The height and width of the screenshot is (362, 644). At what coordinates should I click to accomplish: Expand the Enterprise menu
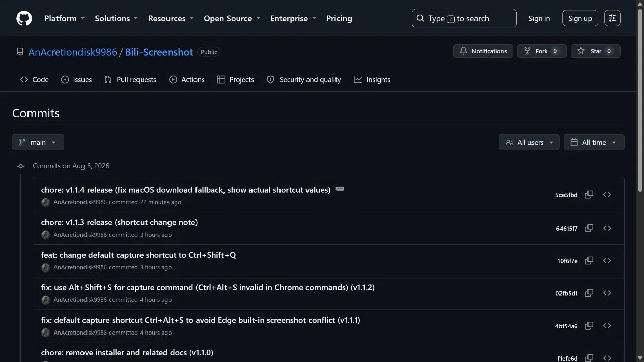tap(293, 18)
